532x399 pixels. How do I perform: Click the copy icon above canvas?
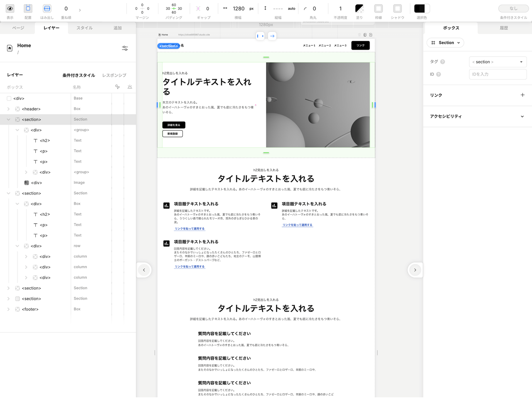365,35
